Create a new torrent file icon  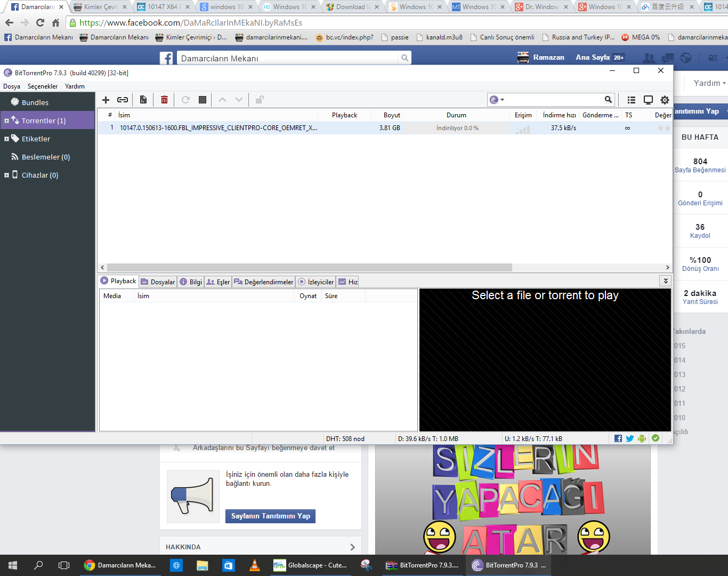pos(143,100)
